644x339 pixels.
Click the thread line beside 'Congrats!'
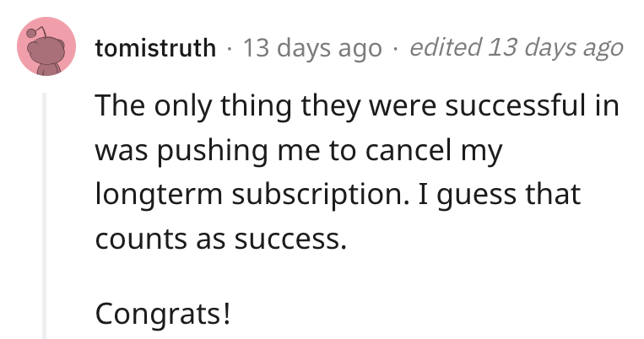(45, 313)
